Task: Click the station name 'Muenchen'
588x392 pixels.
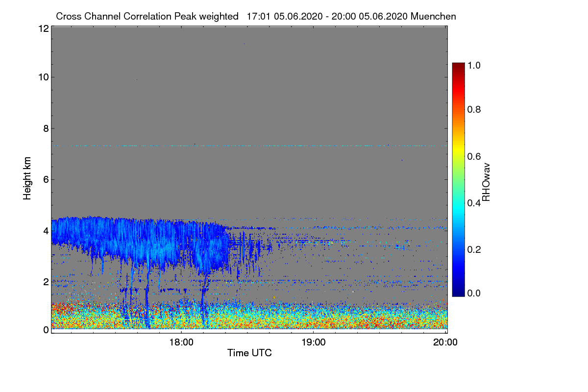Action: (x=434, y=16)
